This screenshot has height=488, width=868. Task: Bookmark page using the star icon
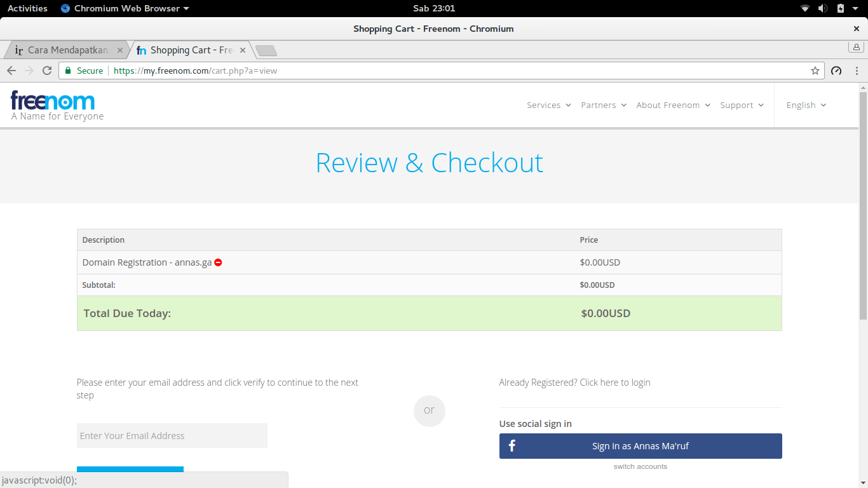[x=815, y=71]
